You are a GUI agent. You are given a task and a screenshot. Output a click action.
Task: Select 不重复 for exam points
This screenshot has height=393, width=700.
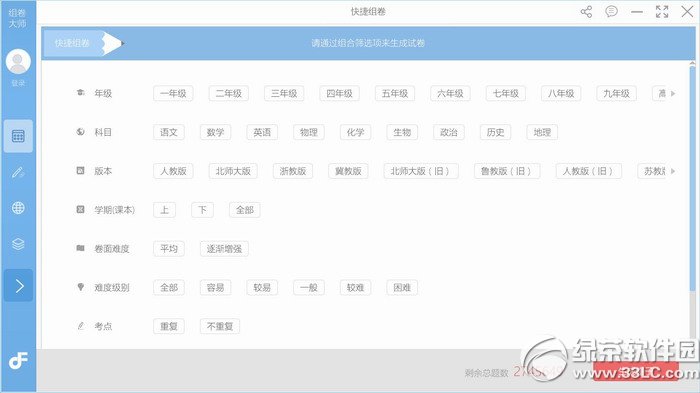click(220, 326)
